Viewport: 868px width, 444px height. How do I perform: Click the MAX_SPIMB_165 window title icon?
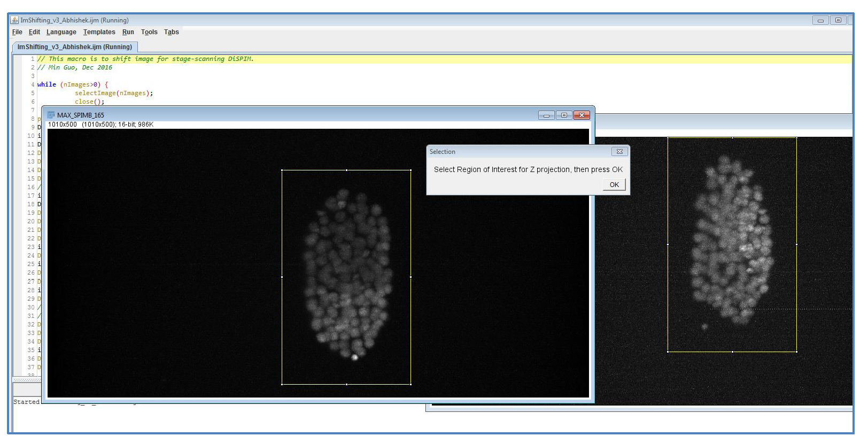[51, 115]
